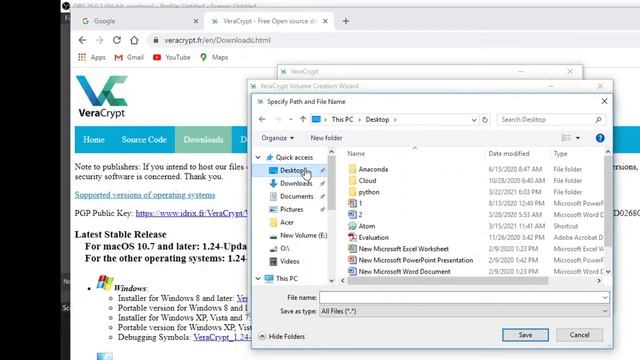The width and height of the screenshot is (640, 360).
Task: Select the Word file named 2
Action: coord(360,214)
